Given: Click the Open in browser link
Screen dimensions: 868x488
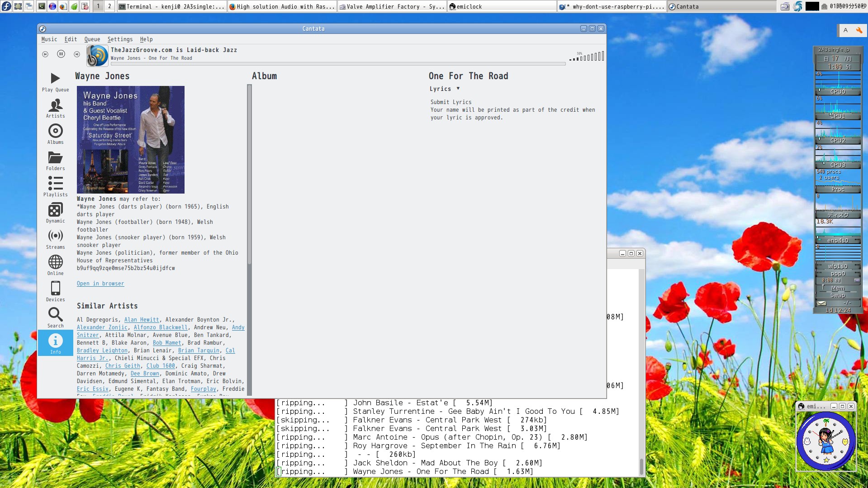Looking at the screenshot, I should click(x=100, y=284).
